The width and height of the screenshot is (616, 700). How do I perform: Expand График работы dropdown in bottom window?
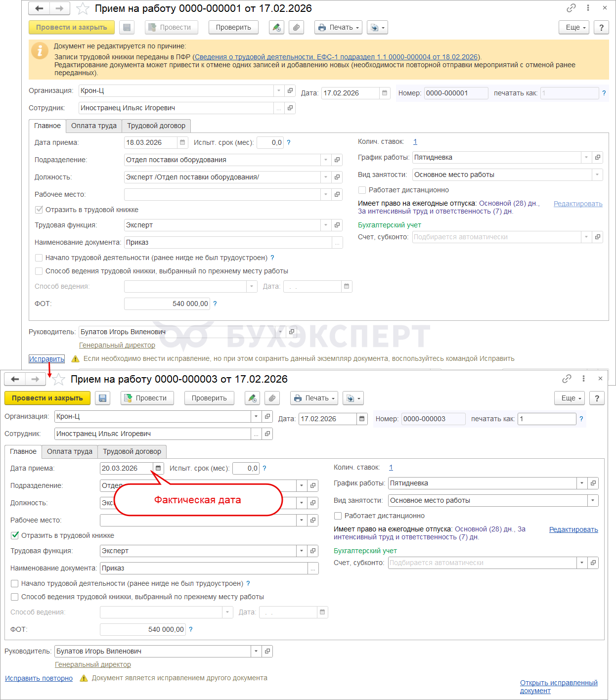point(582,483)
